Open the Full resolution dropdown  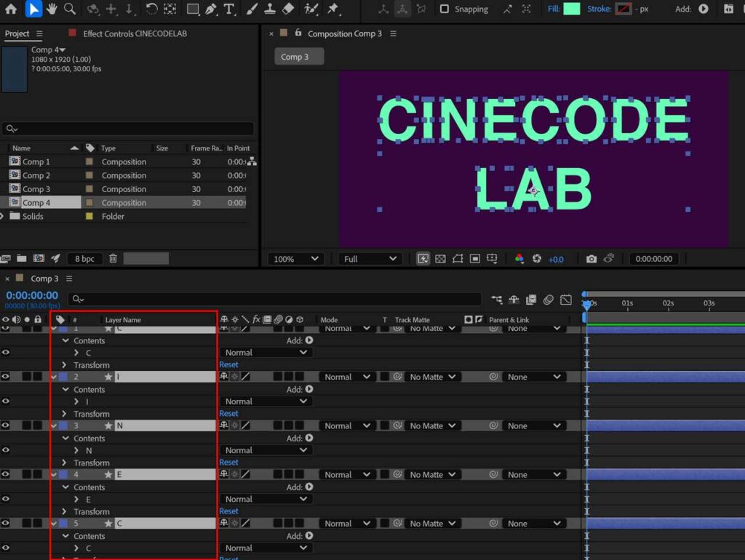tap(370, 259)
